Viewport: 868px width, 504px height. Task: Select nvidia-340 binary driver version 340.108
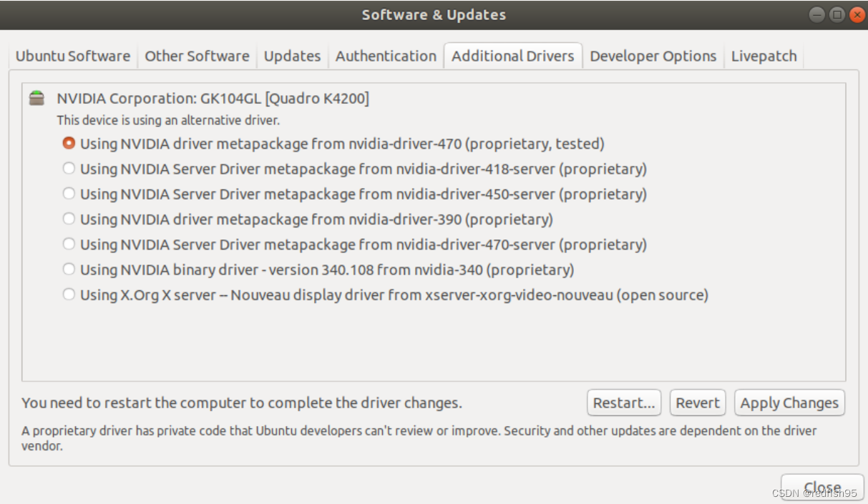318,270
